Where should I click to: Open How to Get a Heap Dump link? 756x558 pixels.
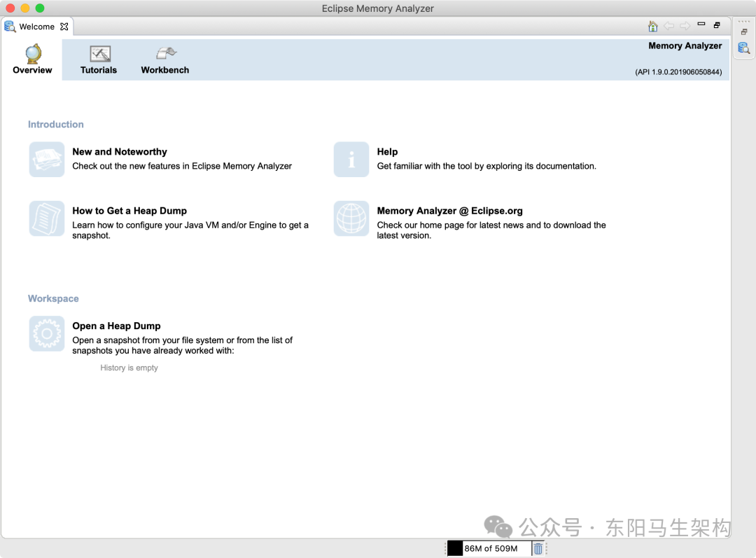(x=129, y=211)
